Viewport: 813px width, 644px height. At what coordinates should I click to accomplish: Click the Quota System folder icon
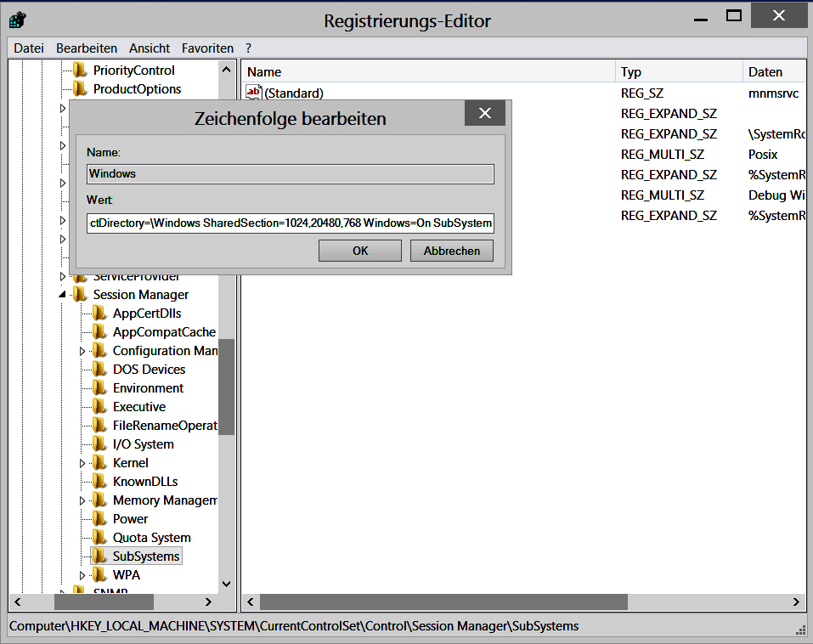[x=99, y=537]
